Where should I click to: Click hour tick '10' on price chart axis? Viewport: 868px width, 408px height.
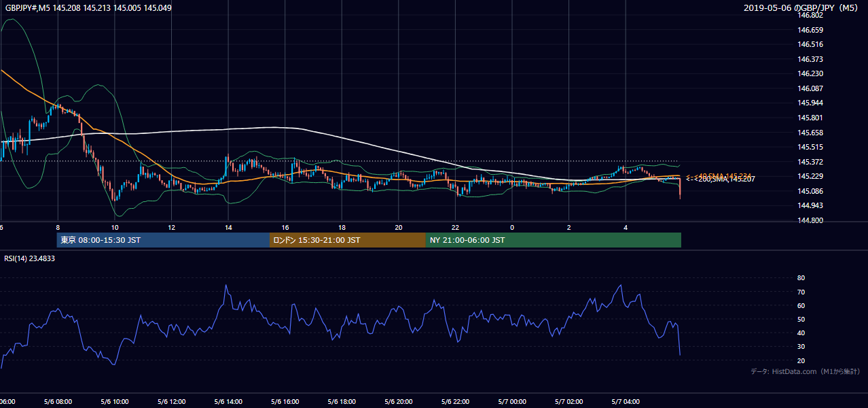click(115, 227)
